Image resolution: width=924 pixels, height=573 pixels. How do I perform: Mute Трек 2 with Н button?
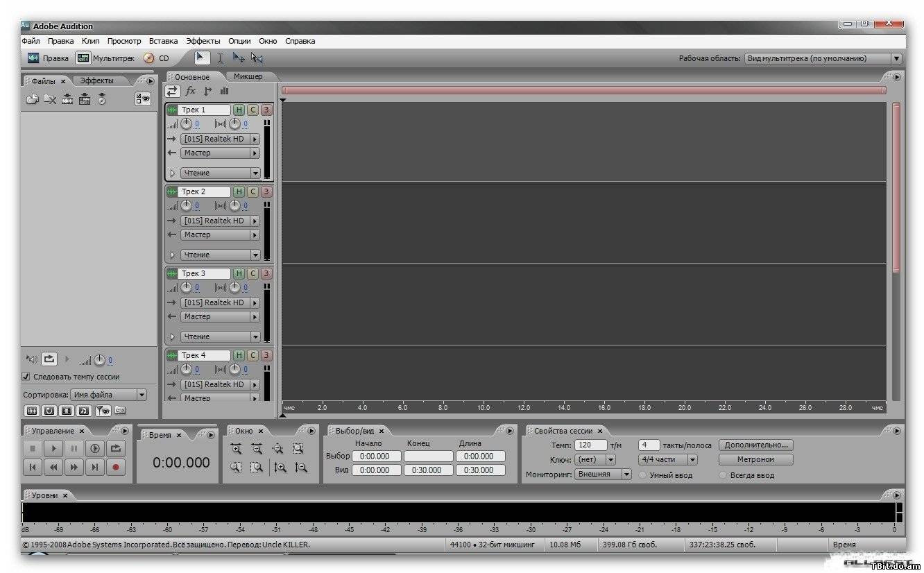pos(239,191)
